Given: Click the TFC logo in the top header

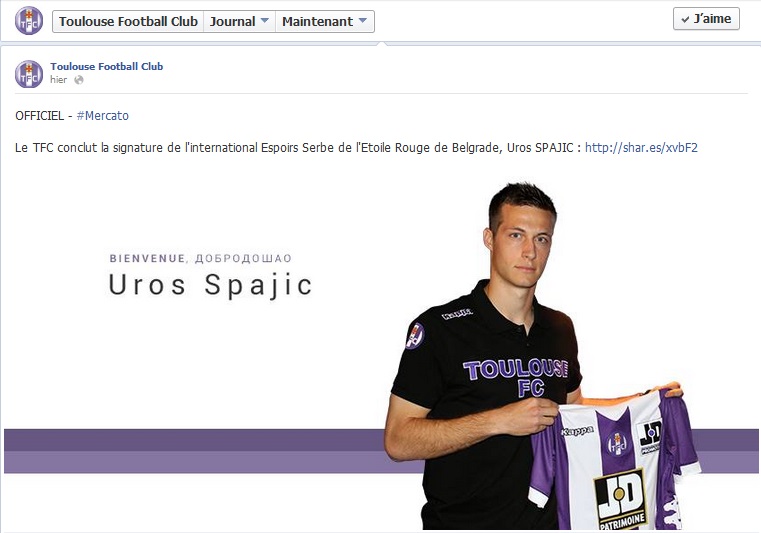Looking at the screenshot, I should coord(29,20).
